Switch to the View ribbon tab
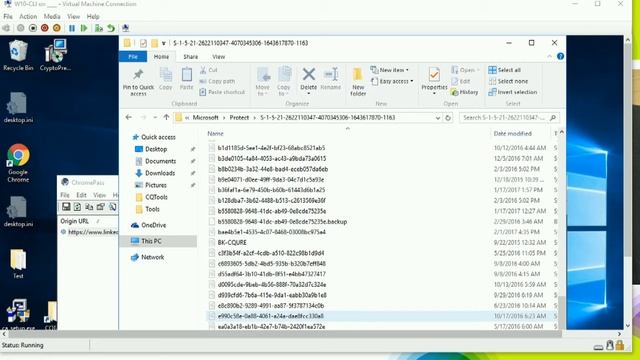Screen dimensions: 640x360 (x=218, y=57)
